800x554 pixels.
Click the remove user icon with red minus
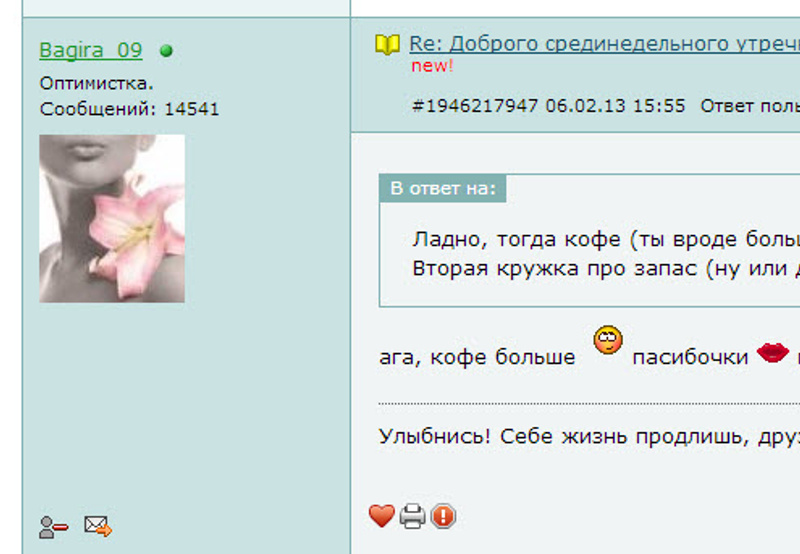point(53,527)
